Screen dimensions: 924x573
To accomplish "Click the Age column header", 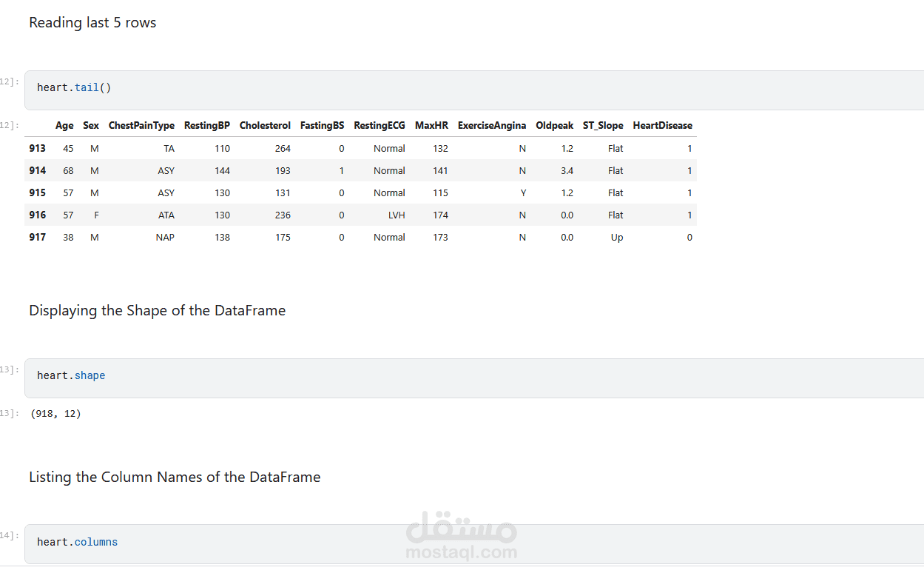I will coord(64,126).
